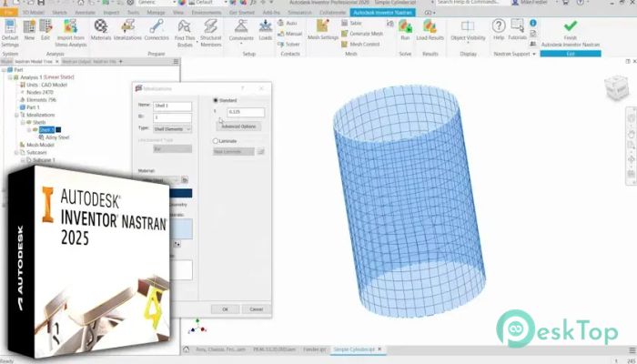Image resolution: width=637 pixels, height=364 pixels.
Task: Import from Stress Analysis
Action: (71, 33)
